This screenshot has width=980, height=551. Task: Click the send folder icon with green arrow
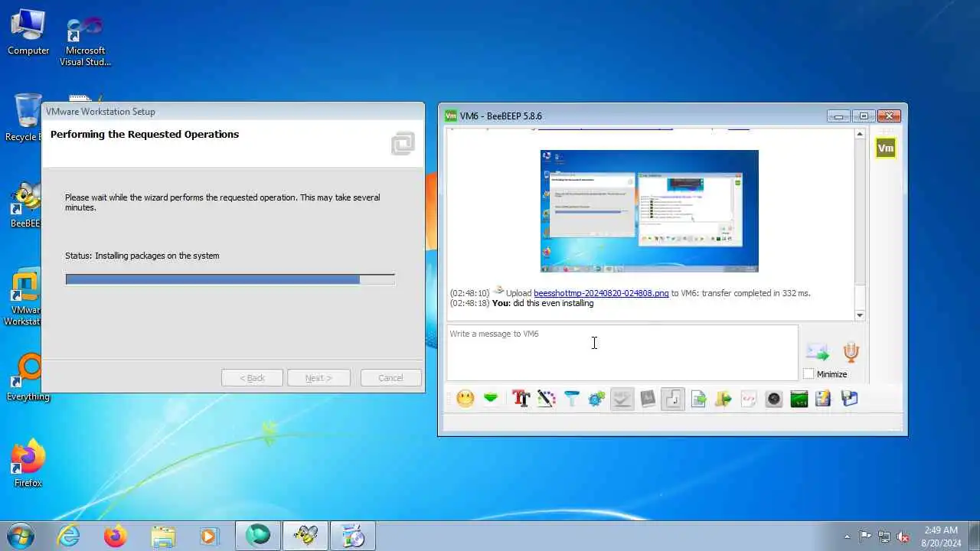click(x=724, y=399)
